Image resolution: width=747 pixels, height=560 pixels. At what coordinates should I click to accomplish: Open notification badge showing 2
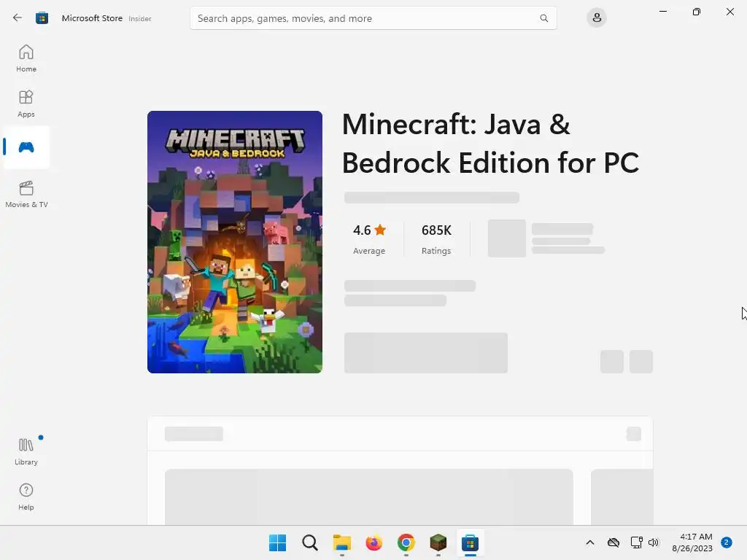point(727,542)
